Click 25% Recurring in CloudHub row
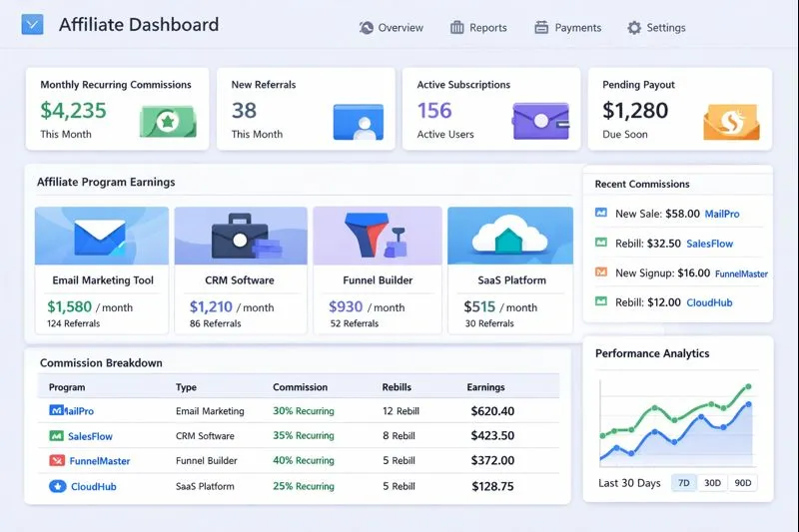This screenshot has height=532, width=799. pos(304,486)
